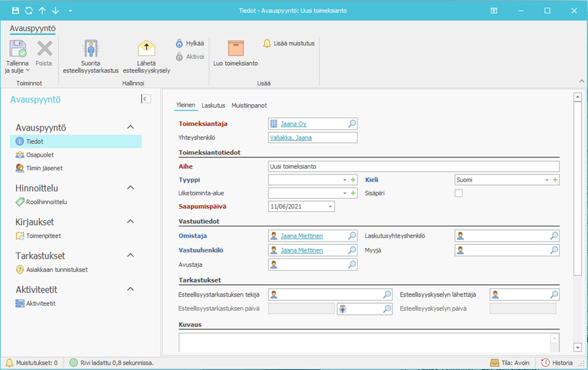Toggle the Sisäpiiri checkbox
The image size is (588, 370).
(459, 193)
